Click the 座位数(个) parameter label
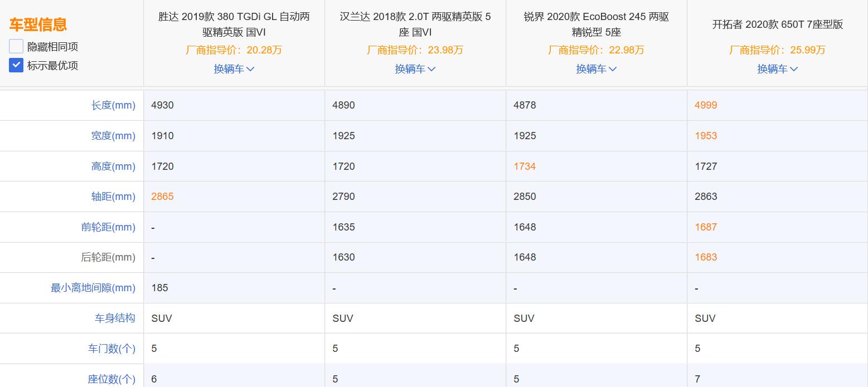The width and height of the screenshot is (868, 387). [113, 379]
